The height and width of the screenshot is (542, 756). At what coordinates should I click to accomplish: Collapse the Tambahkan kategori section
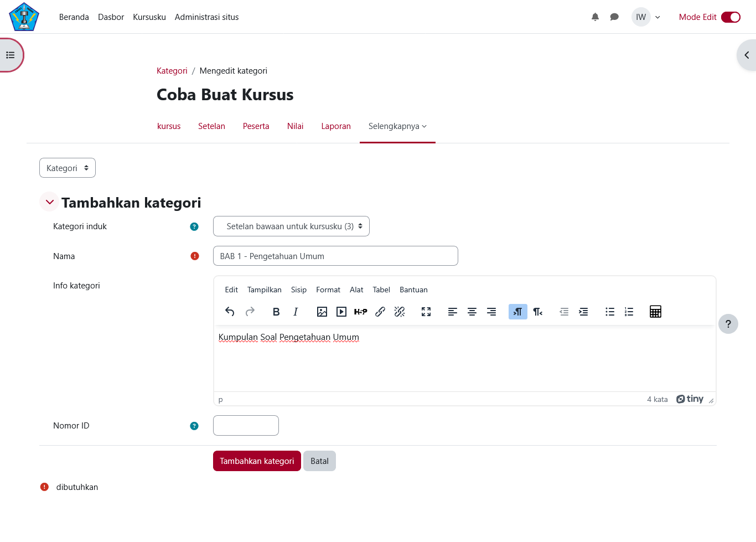pyautogui.click(x=49, y=202)
